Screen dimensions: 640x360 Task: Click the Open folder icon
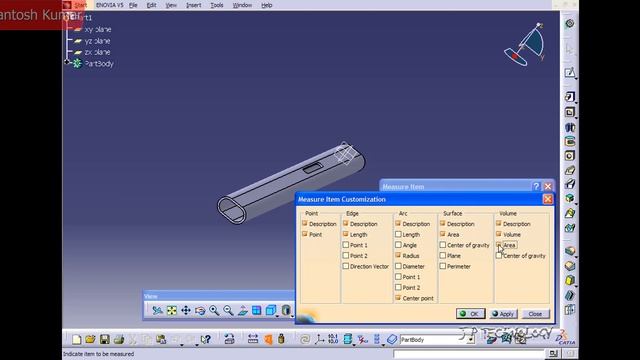click(90, 339)
